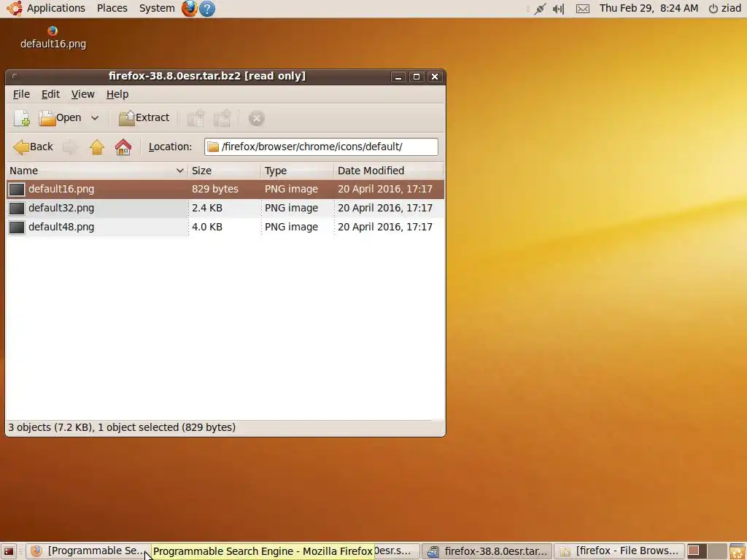The height and width of the screenshot is (560, 747).
Task: Click the PNG image type cell of default32.png
Action: pyautogui.click(x=291, y=208)
